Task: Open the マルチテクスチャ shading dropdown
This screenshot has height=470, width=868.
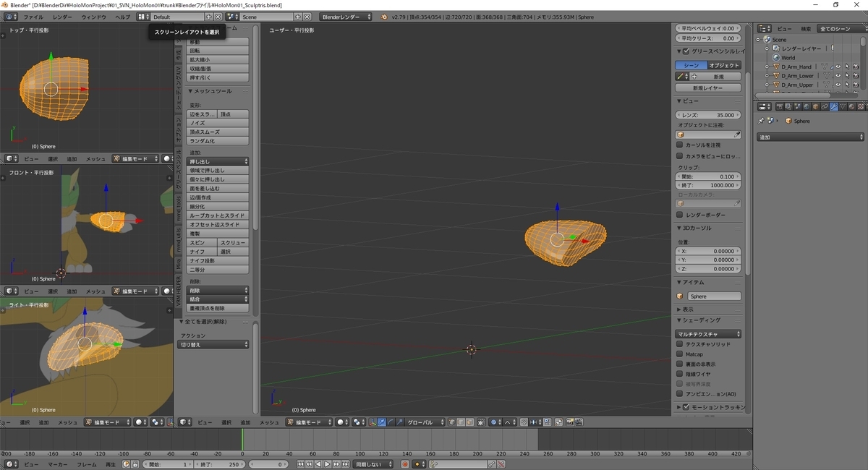Action: (709, 334)
